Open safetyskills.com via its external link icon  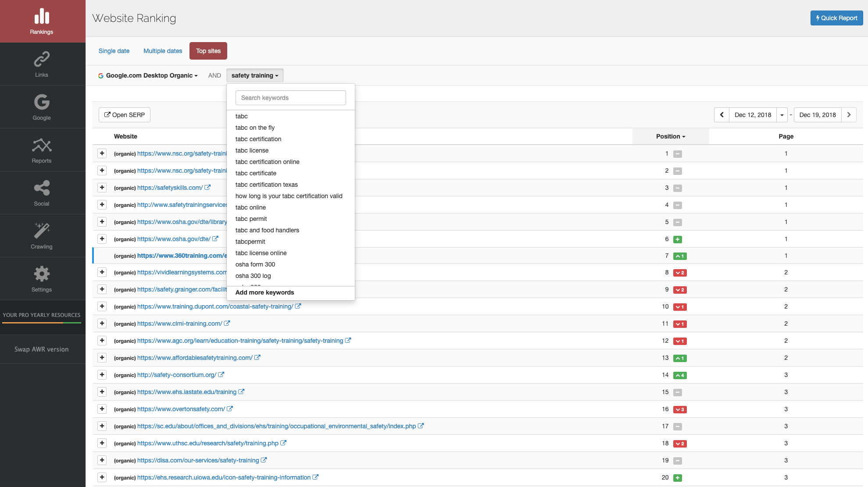pos(207,187)
